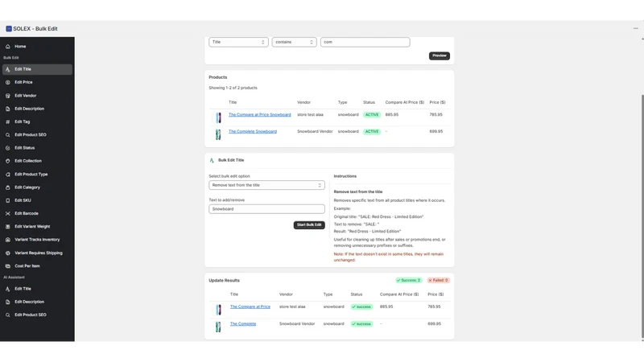This screenshot has height=362, width=644.
Task: Click the 'Showing 1-2 of 2 products' text
Action: 233,88
